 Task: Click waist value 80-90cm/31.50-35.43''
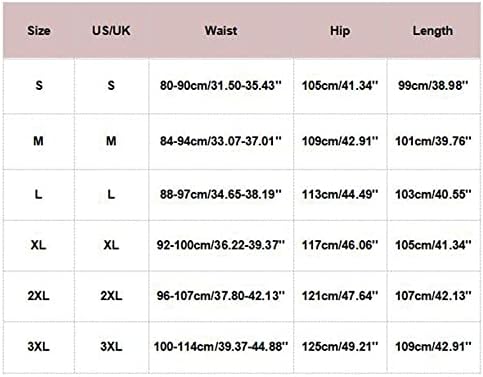click(221, 85)
